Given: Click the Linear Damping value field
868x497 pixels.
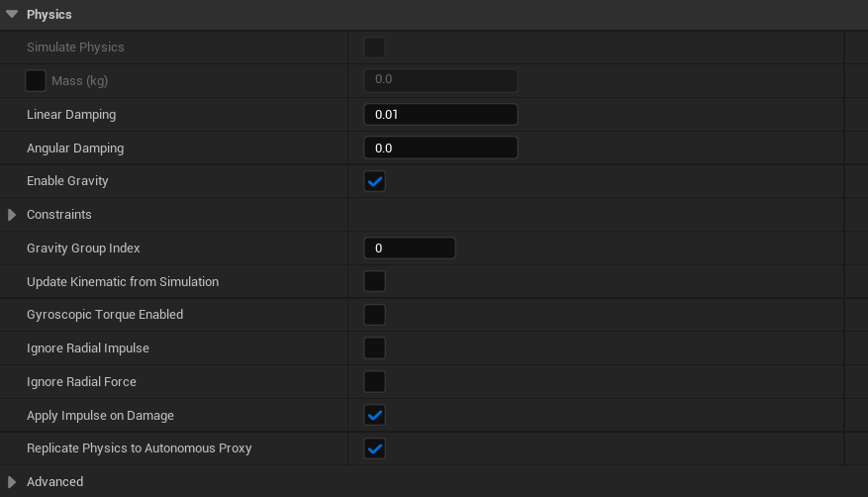Looking at the screenshot, I should (x=440, y=115).
